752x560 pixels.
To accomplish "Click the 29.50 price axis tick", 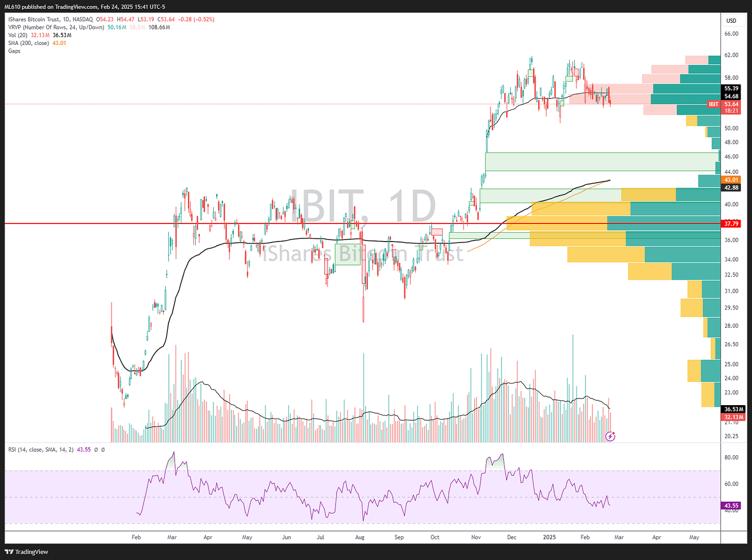I will click(x=731, y=308).
